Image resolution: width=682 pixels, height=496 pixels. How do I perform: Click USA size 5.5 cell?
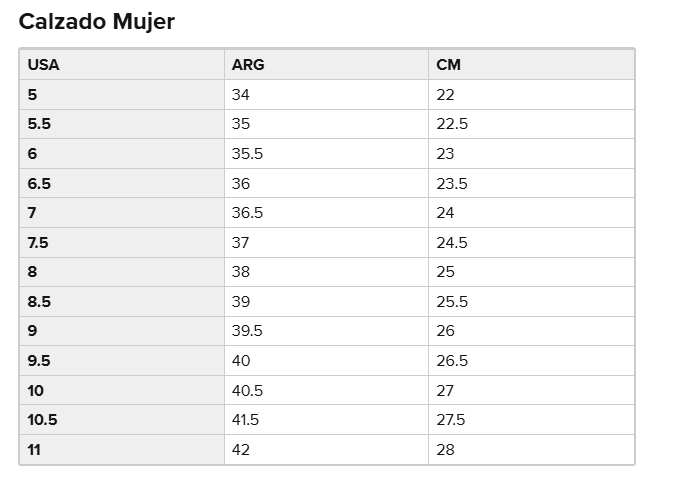click(39, 124)
